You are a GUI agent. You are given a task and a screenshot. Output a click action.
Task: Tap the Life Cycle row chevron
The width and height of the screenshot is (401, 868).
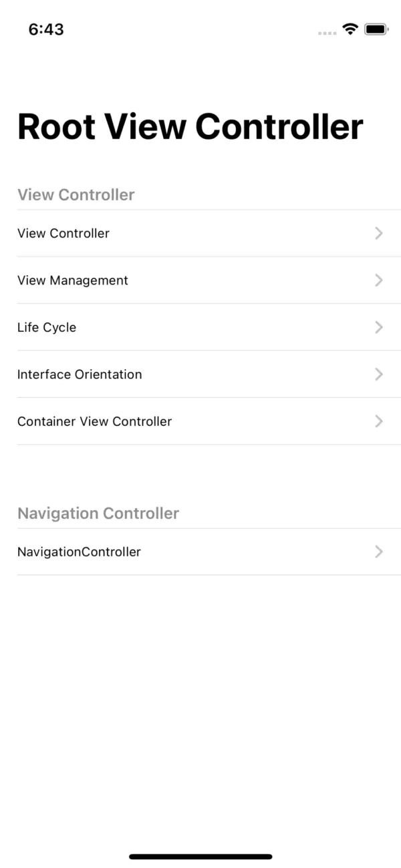[x=379, y=327]
